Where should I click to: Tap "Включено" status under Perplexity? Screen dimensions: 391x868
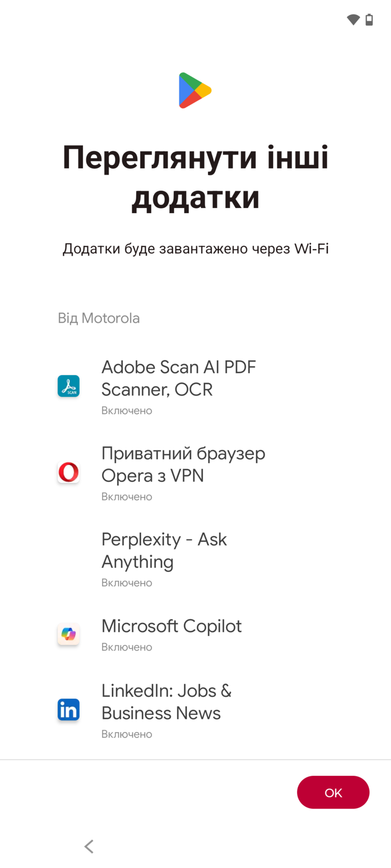coord(127,583)
